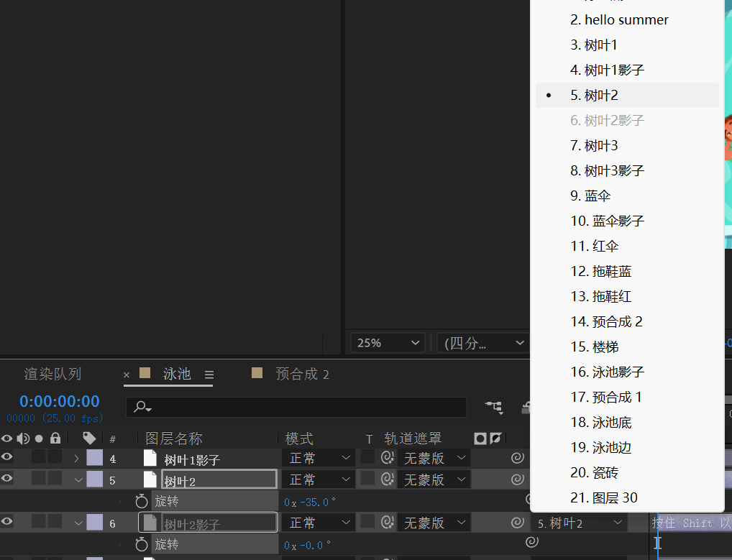This screenshot has height=560, width=732.
Task: Click label color swatch of layer 5
Action: [x=95, y=479]
